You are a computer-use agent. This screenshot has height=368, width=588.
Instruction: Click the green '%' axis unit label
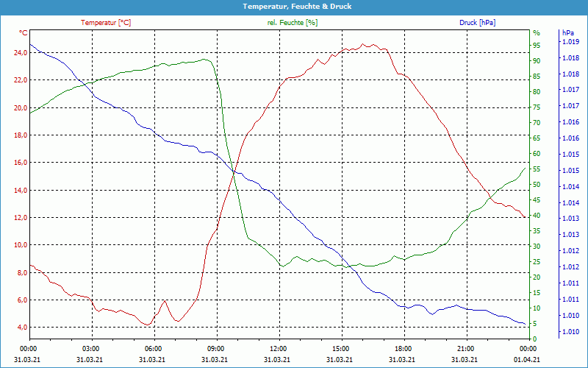click(536, 33)
